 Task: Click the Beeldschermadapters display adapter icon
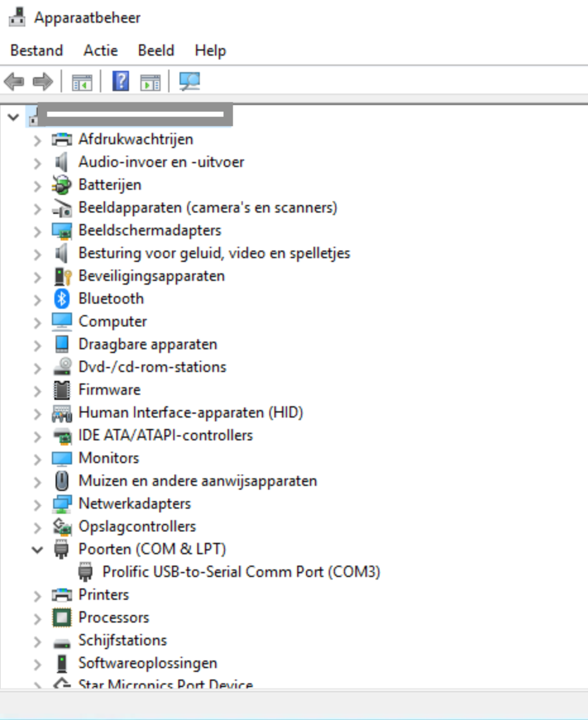pos(61,230)
